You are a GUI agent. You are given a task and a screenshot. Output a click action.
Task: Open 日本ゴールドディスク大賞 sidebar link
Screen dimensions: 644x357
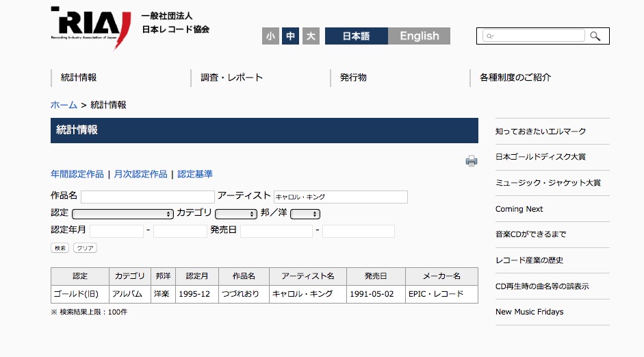click(x=541, y=157)
